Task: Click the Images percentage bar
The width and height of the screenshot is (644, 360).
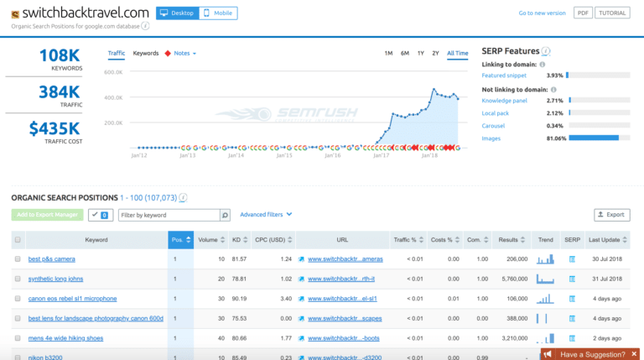Action: point(600,138)
